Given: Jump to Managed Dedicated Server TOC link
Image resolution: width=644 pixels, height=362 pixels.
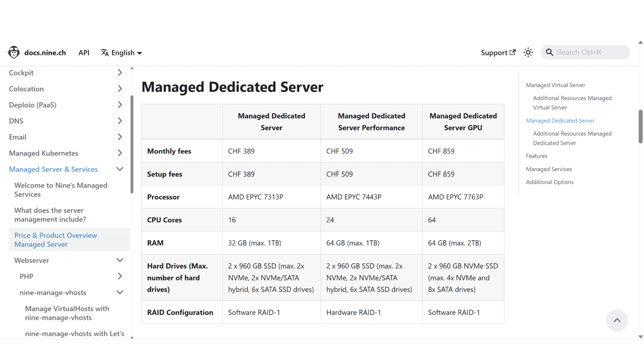Looking at the screenshot, I should click(x=560, y=121).
